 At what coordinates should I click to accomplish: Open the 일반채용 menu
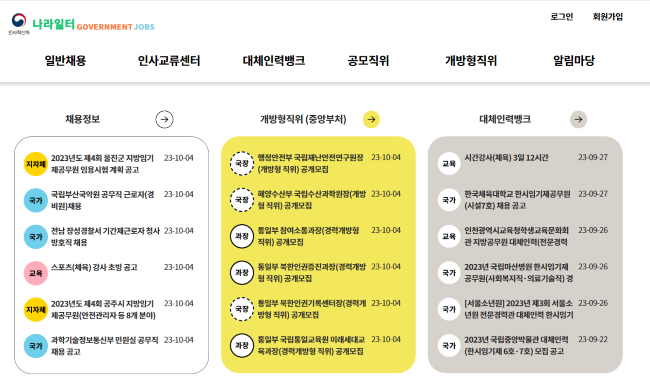(65, 61)
